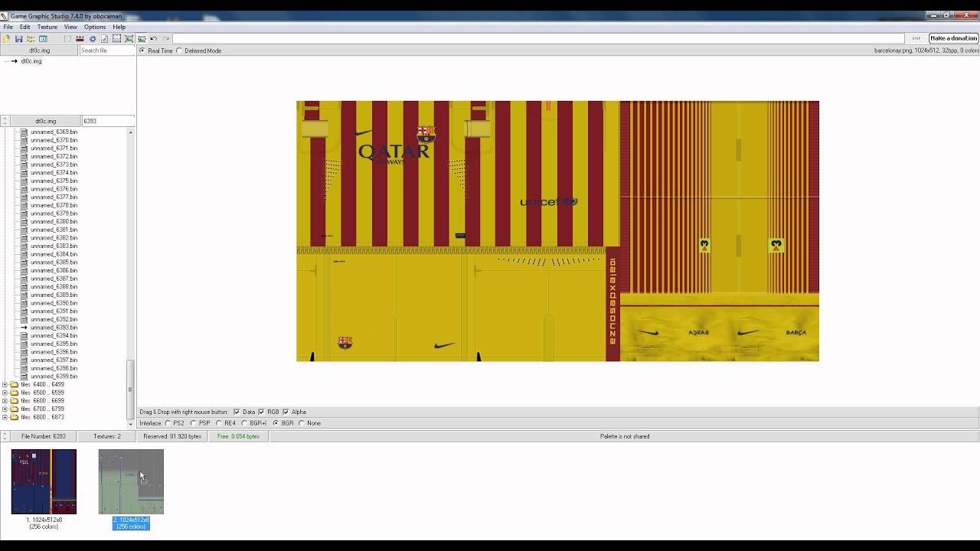980x551 pixels.
Task: Open the File menu
Action: coord(8,27)
